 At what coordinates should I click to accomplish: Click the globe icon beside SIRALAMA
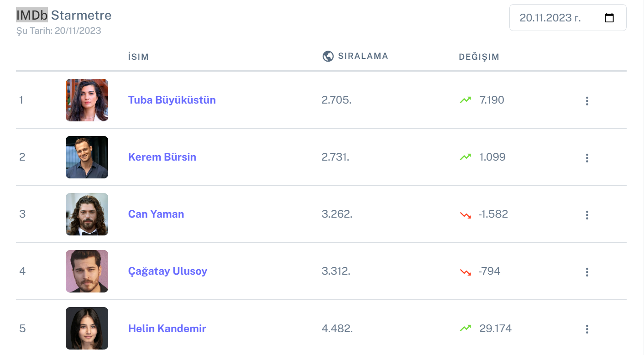[328, 56]
